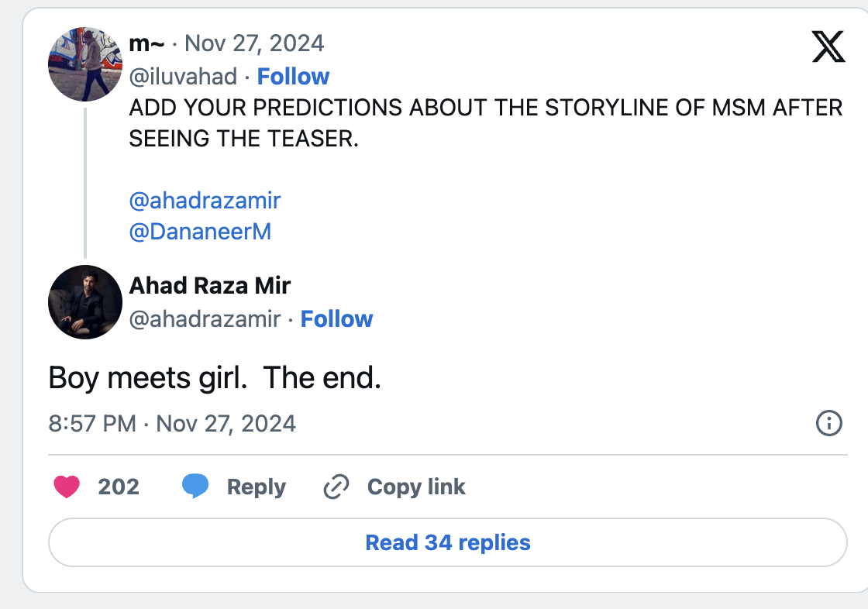Follow the @ahadrazamir account
The height and width of the screenshot is (609, 868).
(x=336, y=319)
